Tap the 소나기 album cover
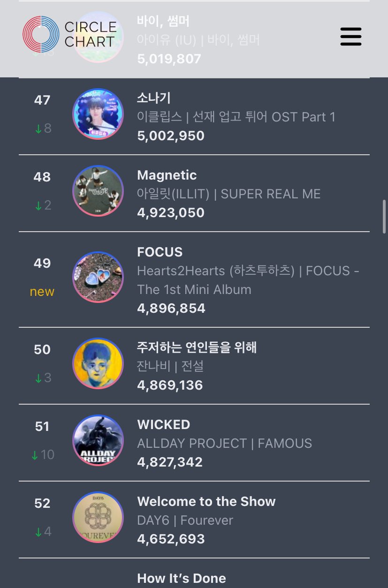The height and width of the screenshot is (588, 388). pyautogui.click(x=98, y=113)
